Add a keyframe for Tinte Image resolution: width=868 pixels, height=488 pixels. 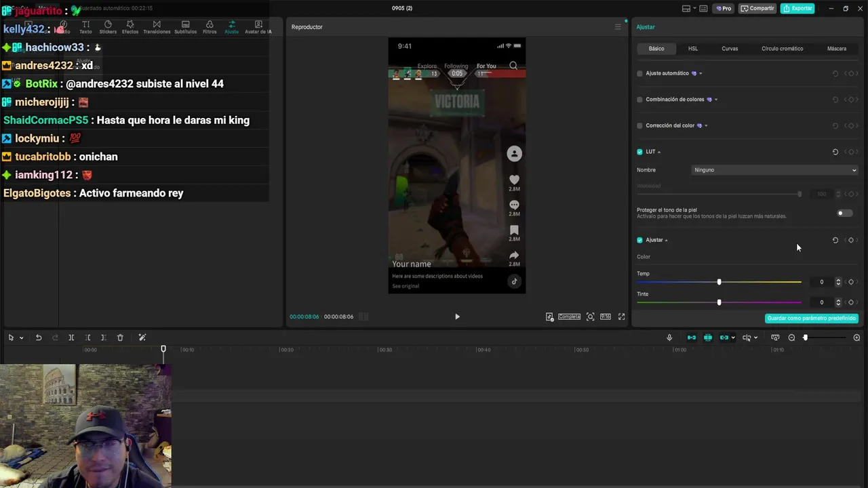851,302
